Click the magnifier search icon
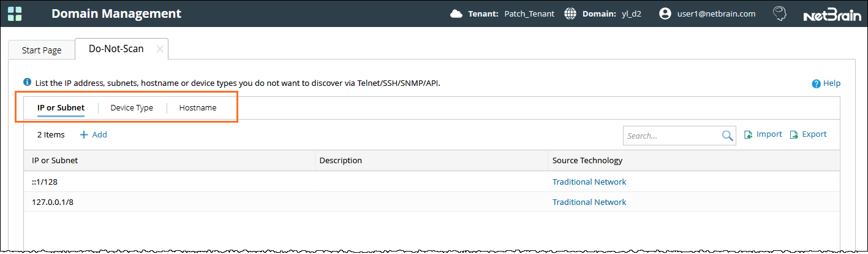The image size is (868, 254). coord(727,136)
